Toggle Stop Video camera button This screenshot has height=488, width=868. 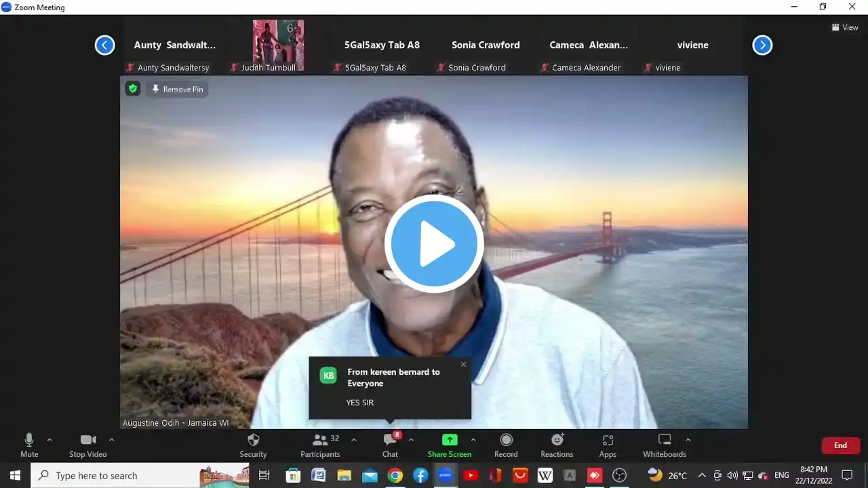point(87,441)
